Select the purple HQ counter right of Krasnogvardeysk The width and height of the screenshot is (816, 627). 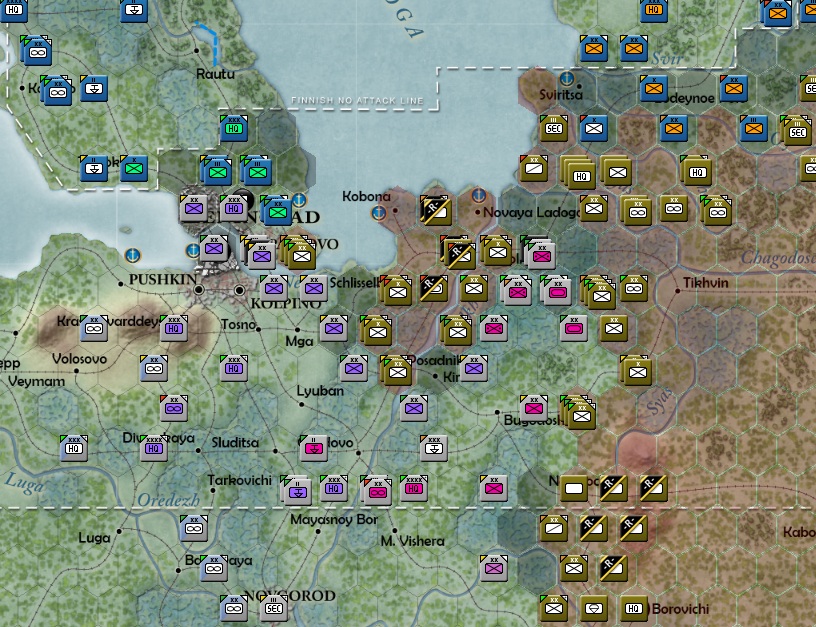[x=174, y=328]
